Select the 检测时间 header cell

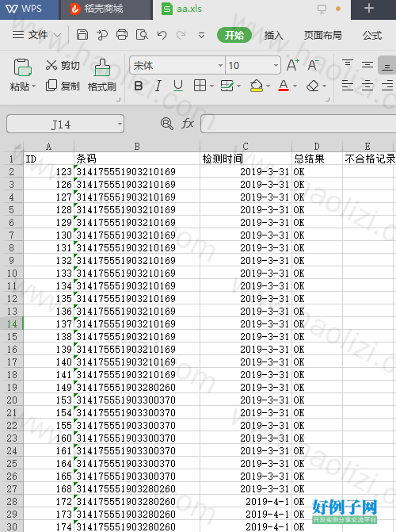tap(246, 159)
